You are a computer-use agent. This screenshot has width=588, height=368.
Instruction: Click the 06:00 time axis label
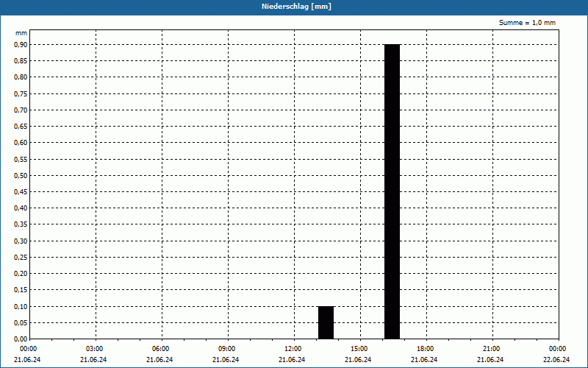pyautogui.click(x=160, y=349)
